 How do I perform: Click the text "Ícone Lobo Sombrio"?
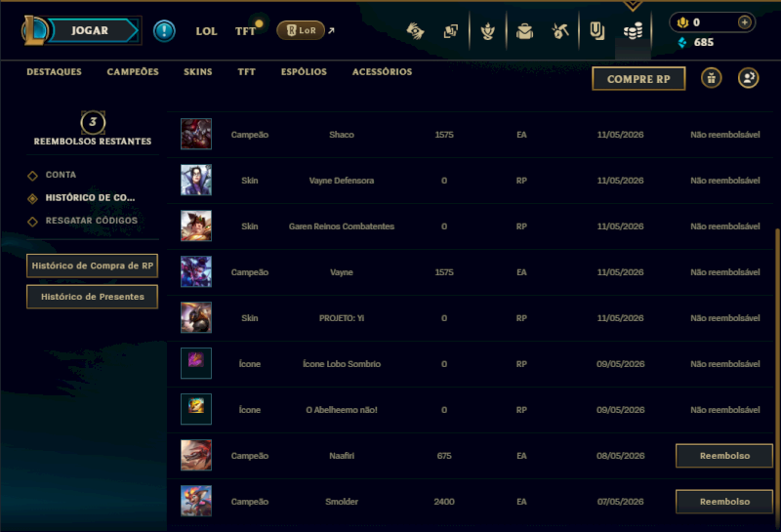tap(342, 364)
